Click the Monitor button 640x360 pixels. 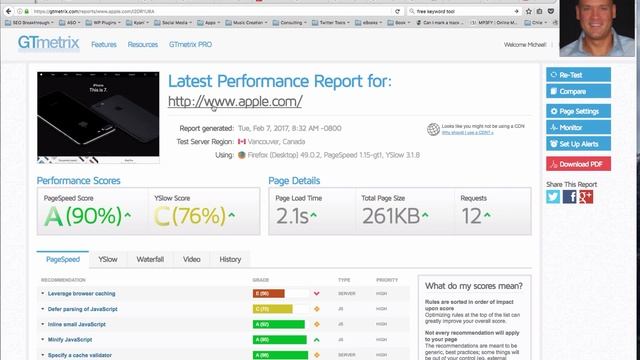pyautogui.click(x=578, y=127)
